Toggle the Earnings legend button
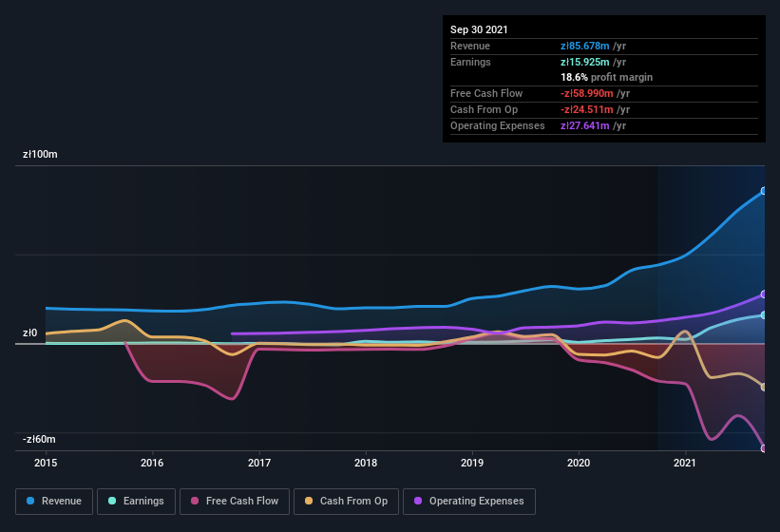 point(136,502)
